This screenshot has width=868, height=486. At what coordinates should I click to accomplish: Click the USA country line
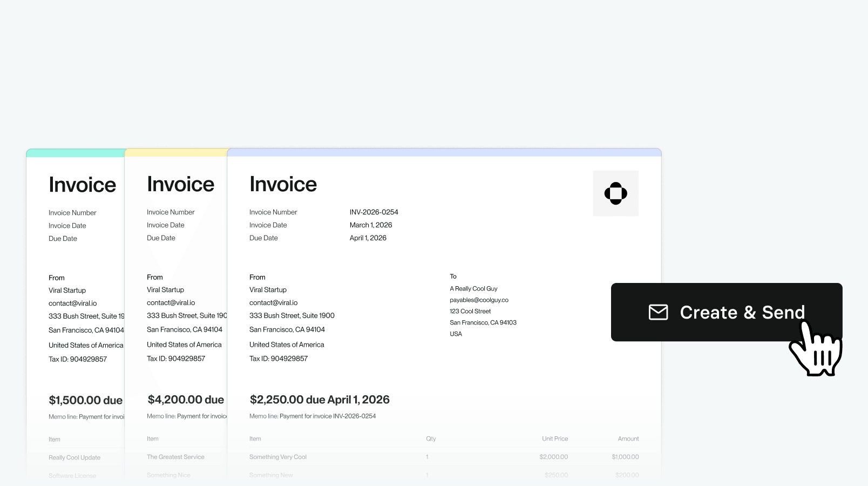(456, 334)
